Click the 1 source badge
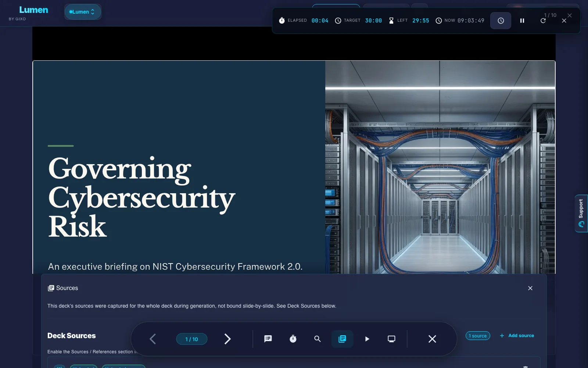The width and height of the screenshot is (588, 368). 478,336
